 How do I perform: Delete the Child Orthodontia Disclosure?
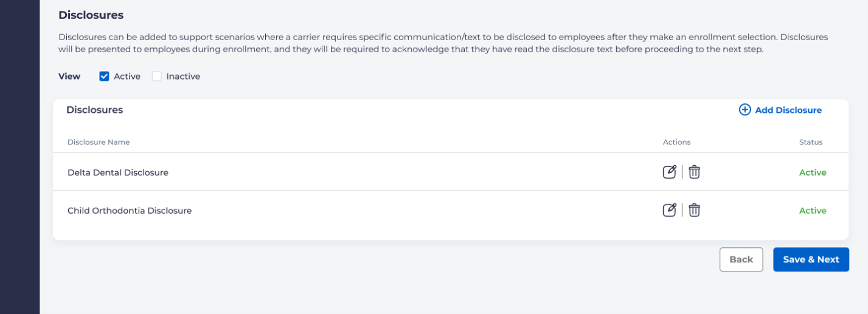(694, 210)
